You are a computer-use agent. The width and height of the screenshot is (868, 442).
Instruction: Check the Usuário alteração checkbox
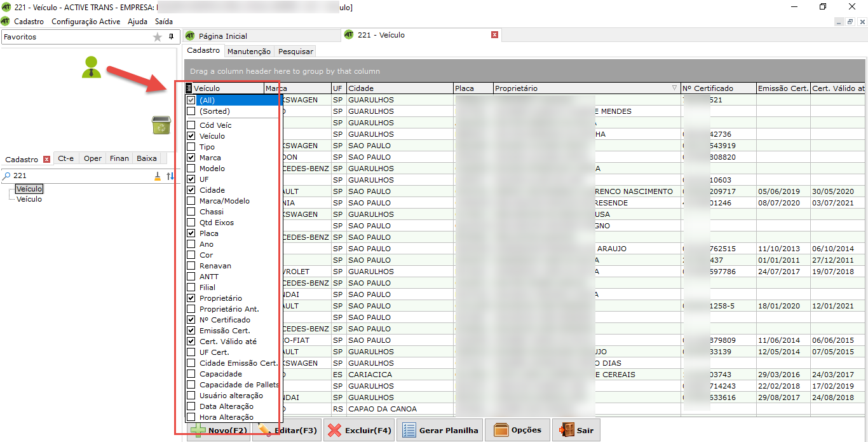pyautogui.click(x=191, y=396)
